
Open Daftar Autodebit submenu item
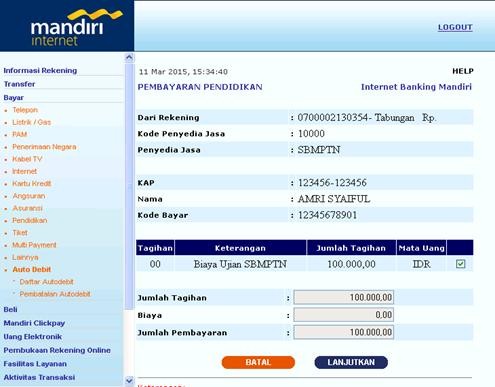tap(46, 282)
